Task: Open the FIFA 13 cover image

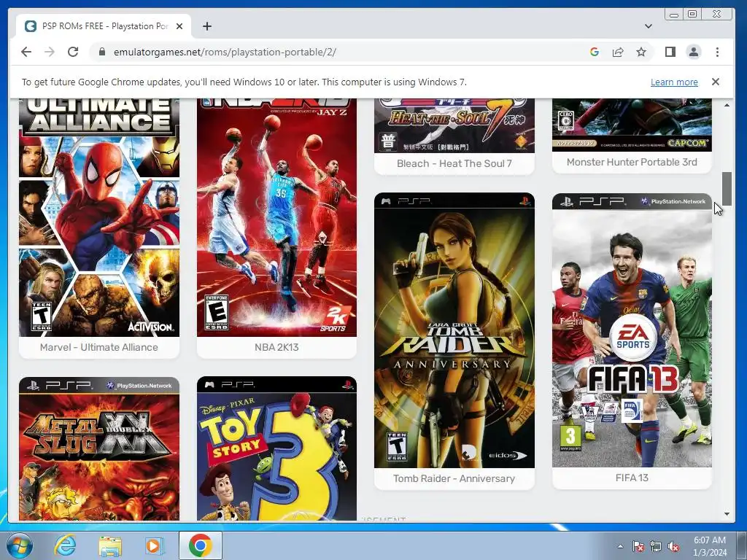Action: point(632,330)
